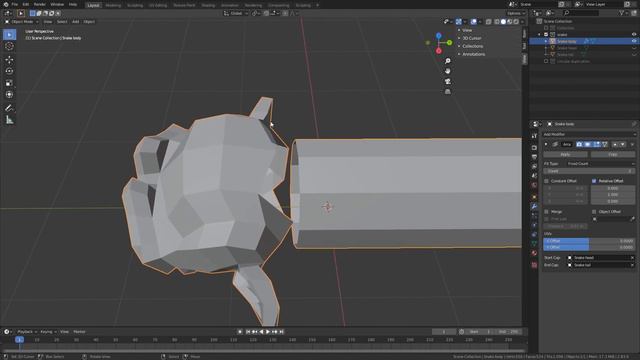Viewport: 640px width, 360px height.
Task: Click the green Y axis gizmo handle
Action: pyautogui.click(x=449, y=42)
